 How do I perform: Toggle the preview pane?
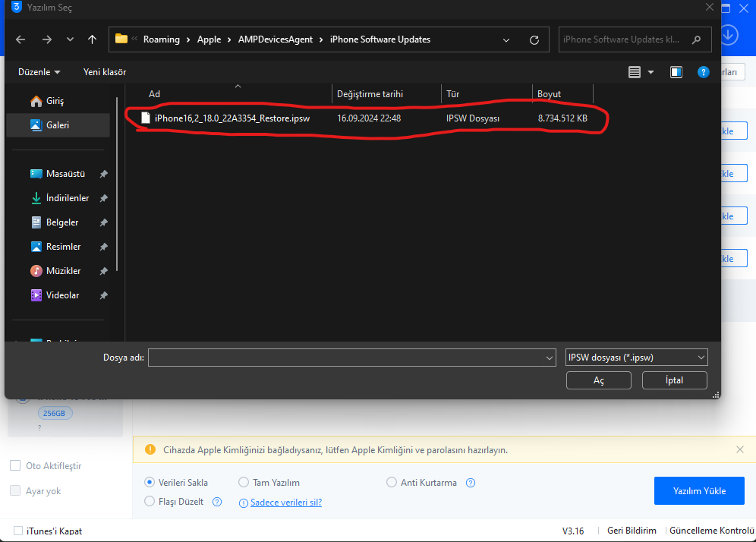[x=676, y=72]
